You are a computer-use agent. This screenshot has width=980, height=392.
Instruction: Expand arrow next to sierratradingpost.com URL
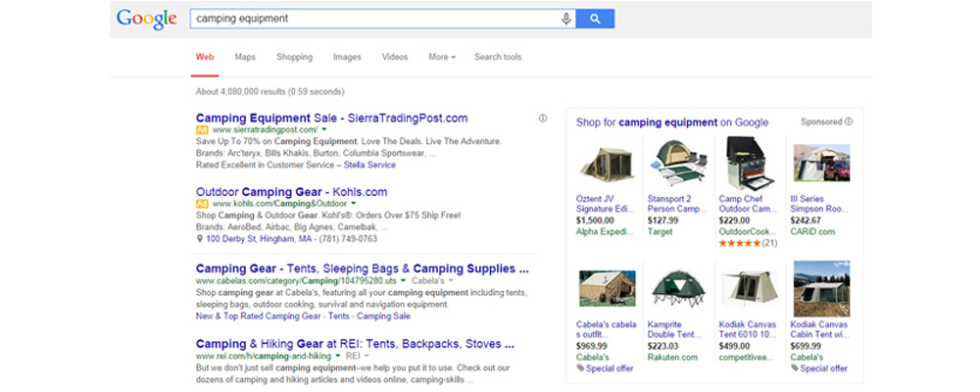pos(324,130)
